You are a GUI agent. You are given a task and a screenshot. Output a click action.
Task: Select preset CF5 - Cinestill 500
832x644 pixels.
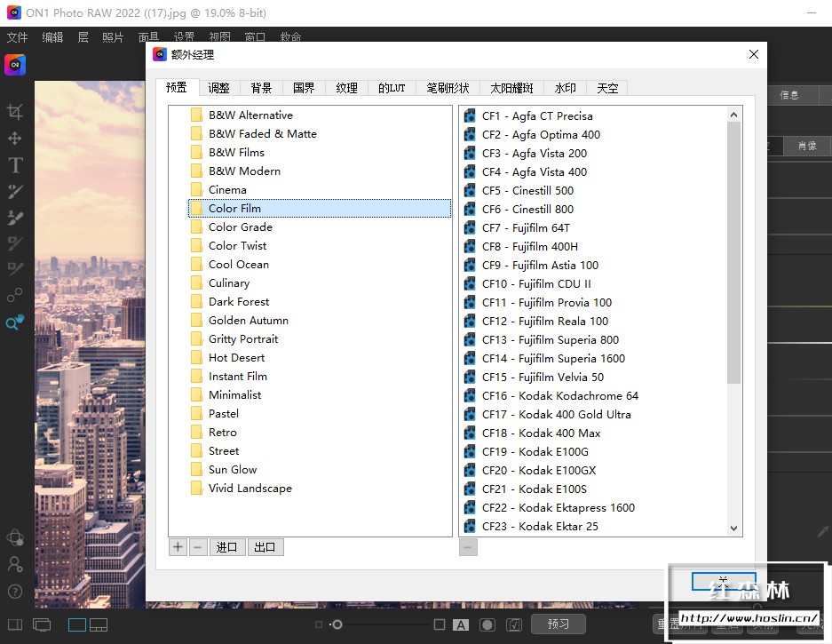pyautogui.click(x=527, y=190)
